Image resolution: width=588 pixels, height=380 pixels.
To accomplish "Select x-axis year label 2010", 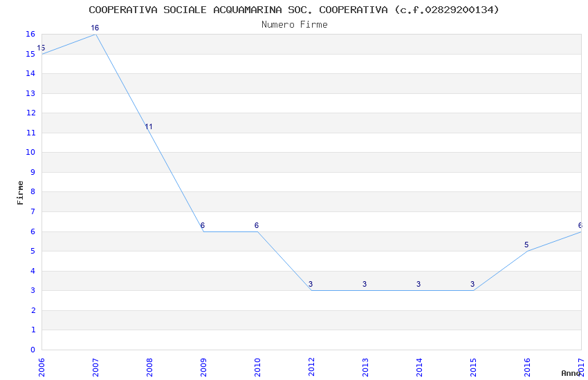I will click(257, 368).
